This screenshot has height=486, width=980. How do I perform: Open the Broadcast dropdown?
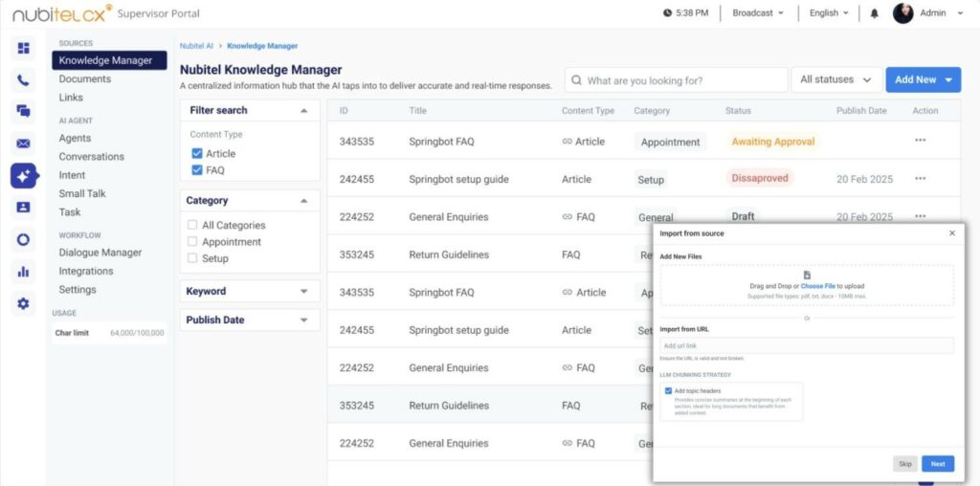point(758,13)
